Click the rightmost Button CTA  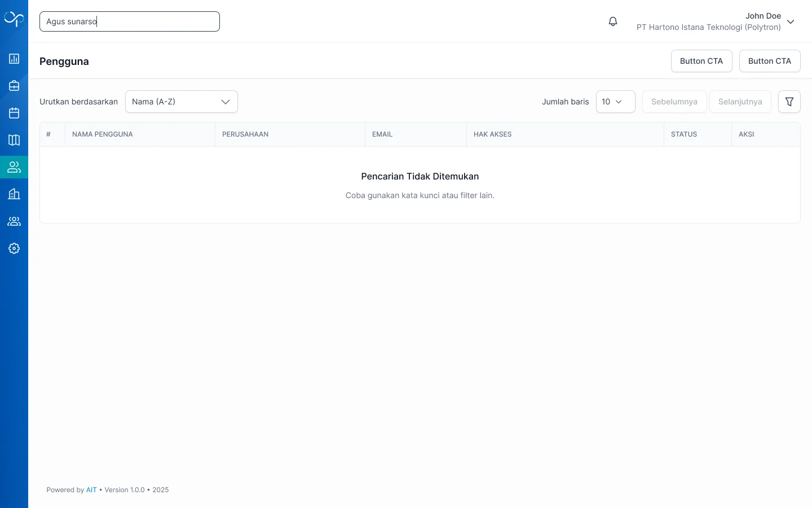click(770, 61)
